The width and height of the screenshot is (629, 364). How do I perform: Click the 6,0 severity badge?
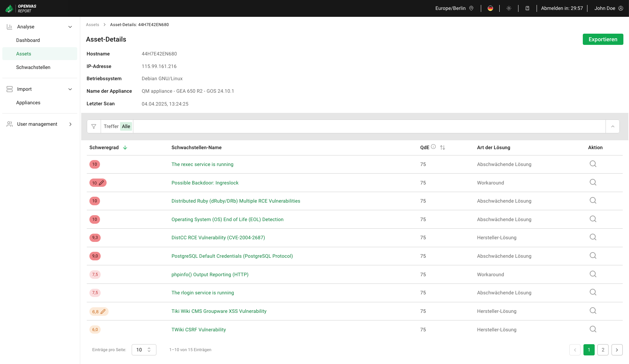95,330
